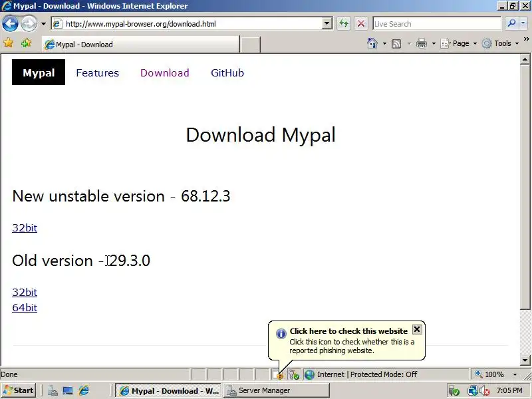This screenshot has width=532, height=399.
Task: Click the security shield tray icon
Action: 454,391
